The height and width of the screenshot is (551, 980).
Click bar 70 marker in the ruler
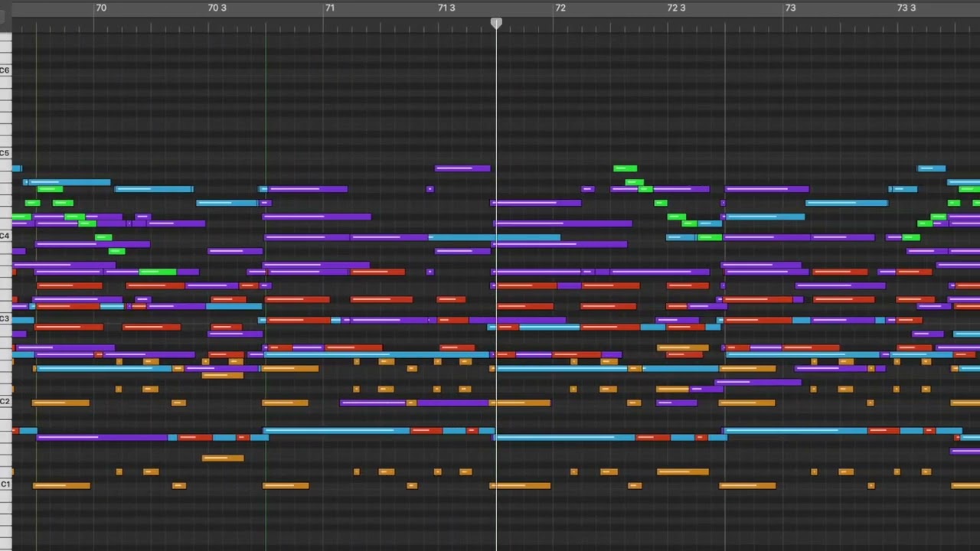tap(101, 8)
